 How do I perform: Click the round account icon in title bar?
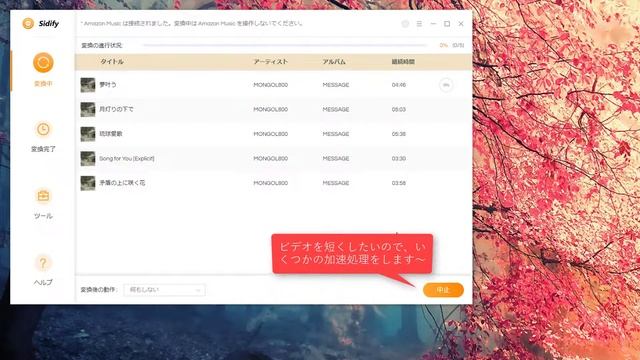click(405, 24)
